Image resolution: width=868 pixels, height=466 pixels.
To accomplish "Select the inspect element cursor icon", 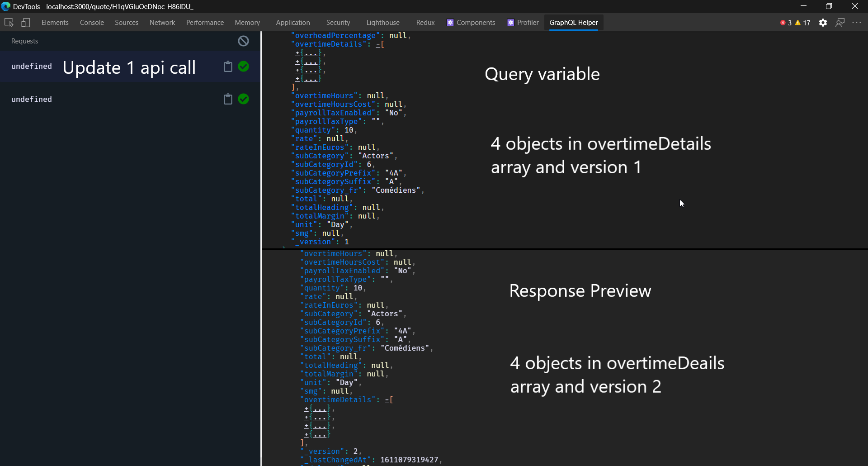I will tap(9, 22).
